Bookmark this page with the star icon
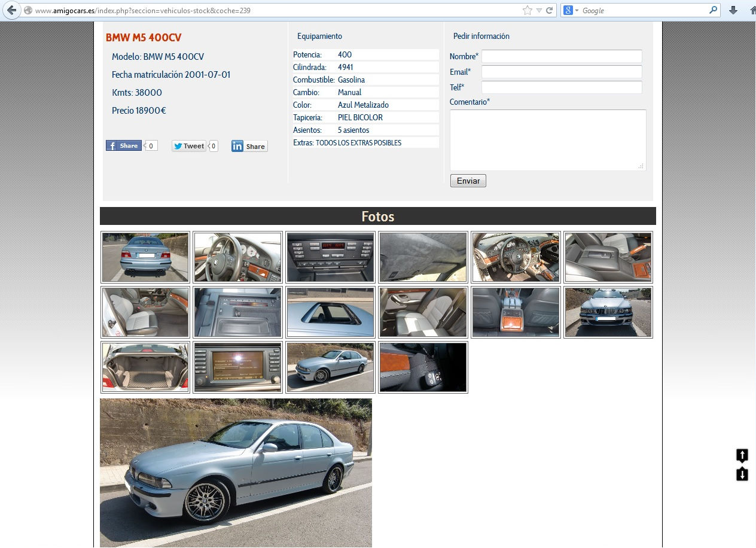756x548 pixels. [527, 10]
